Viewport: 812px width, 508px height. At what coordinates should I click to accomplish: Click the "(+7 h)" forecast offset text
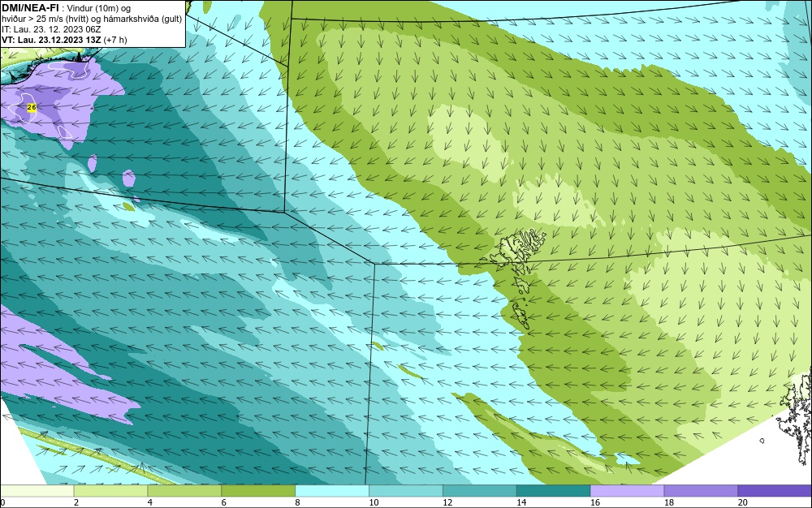(x=115, y=40)
